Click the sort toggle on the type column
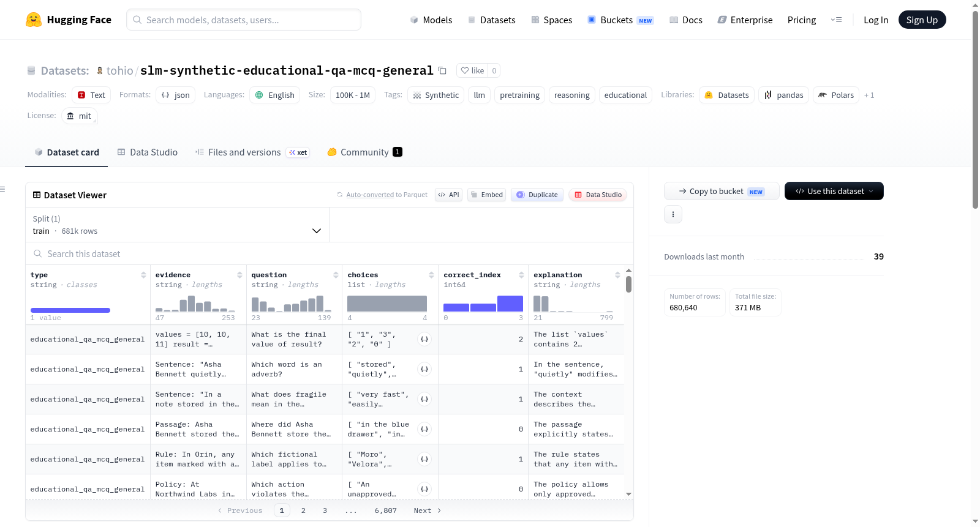Viewport: 980px width, 527px height. pyautogui.click(x=143, y=275)
